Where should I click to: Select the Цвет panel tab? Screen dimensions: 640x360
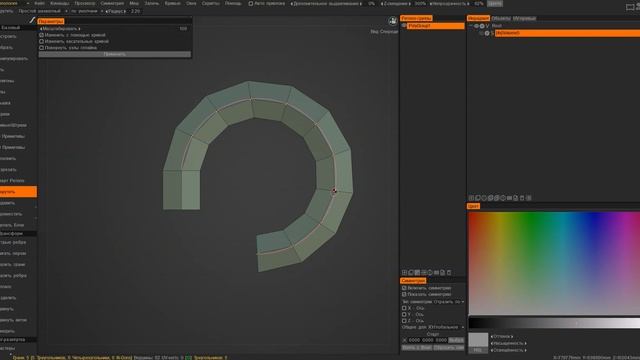click(473, 206)
